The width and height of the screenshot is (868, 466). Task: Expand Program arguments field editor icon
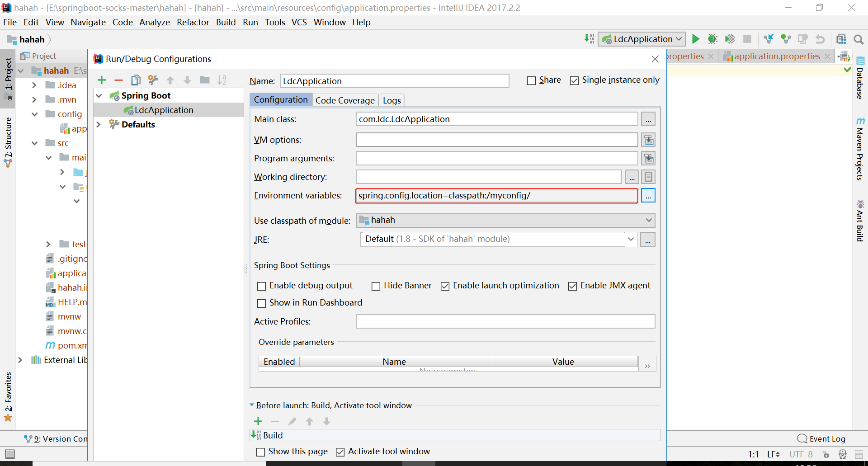[x=648, y=159]
